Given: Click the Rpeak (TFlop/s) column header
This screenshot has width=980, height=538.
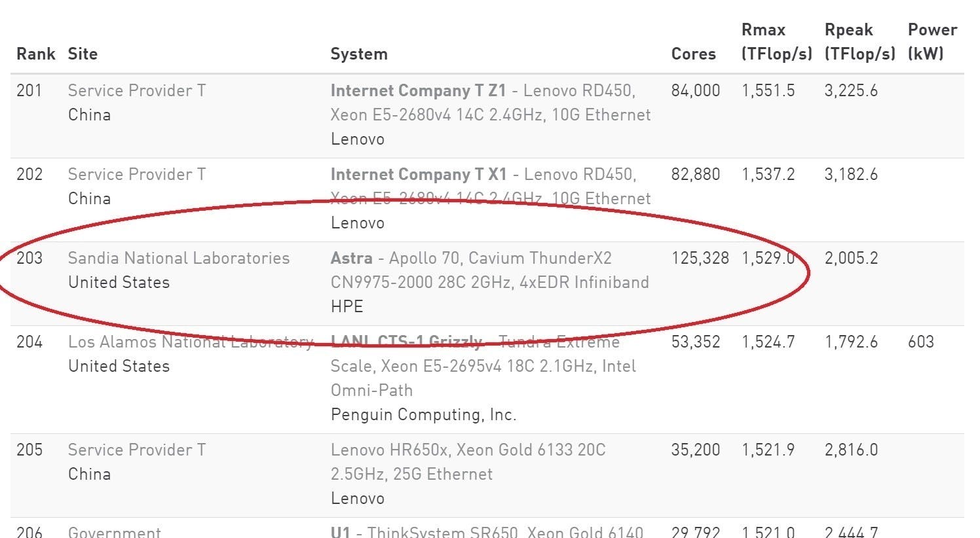Looking at the screenshot, I should [x=859, y=42].
